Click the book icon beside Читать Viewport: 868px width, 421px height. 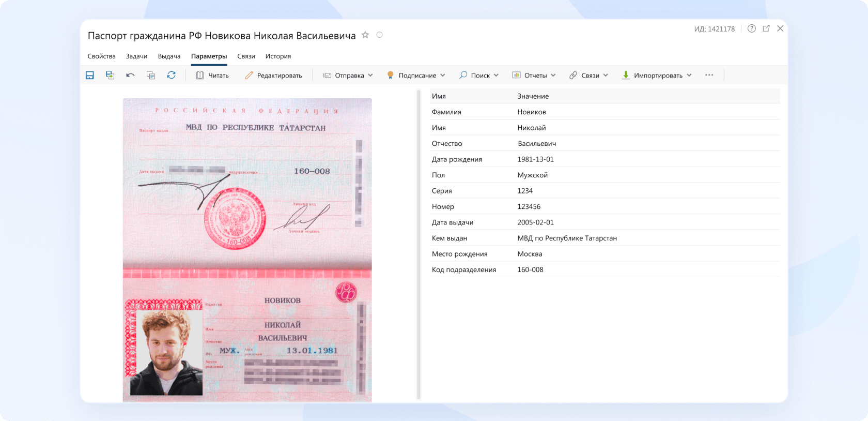[200, 75]
